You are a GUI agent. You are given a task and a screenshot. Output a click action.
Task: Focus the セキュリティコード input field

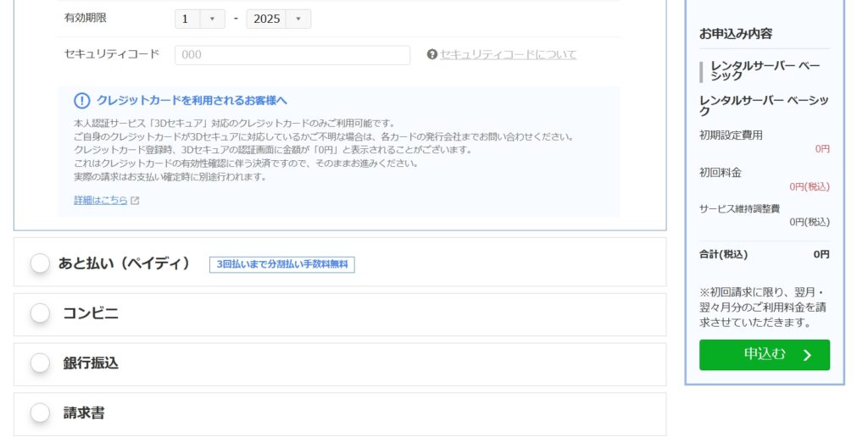pyautogui.click(x=292, y=55)
